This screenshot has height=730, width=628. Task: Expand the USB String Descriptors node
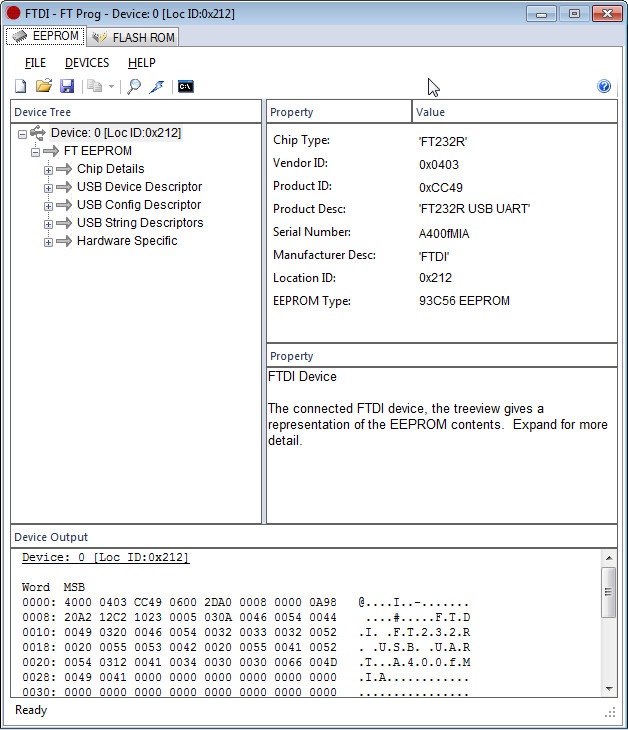pos(48,224)
